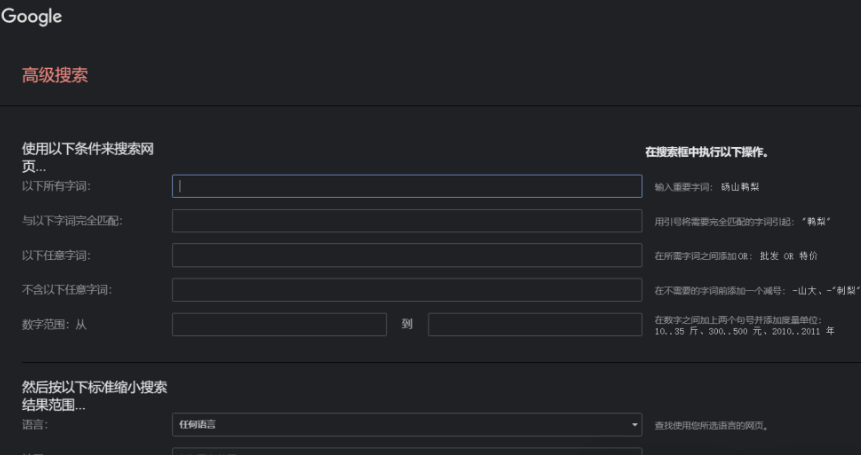Select the 以下任意字词 input box
Viewport: 861px width, 455px height.
click(x=406, y=255)
